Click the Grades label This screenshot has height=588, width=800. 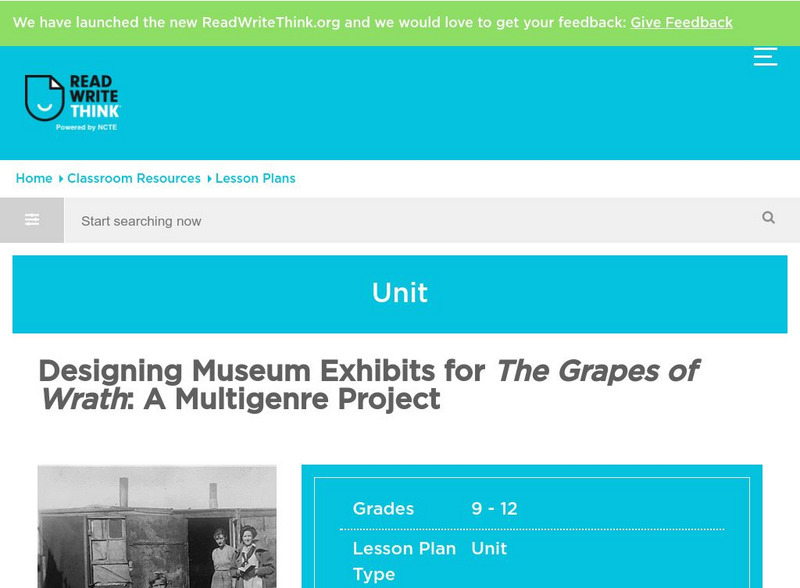click(x=383, y=509)
